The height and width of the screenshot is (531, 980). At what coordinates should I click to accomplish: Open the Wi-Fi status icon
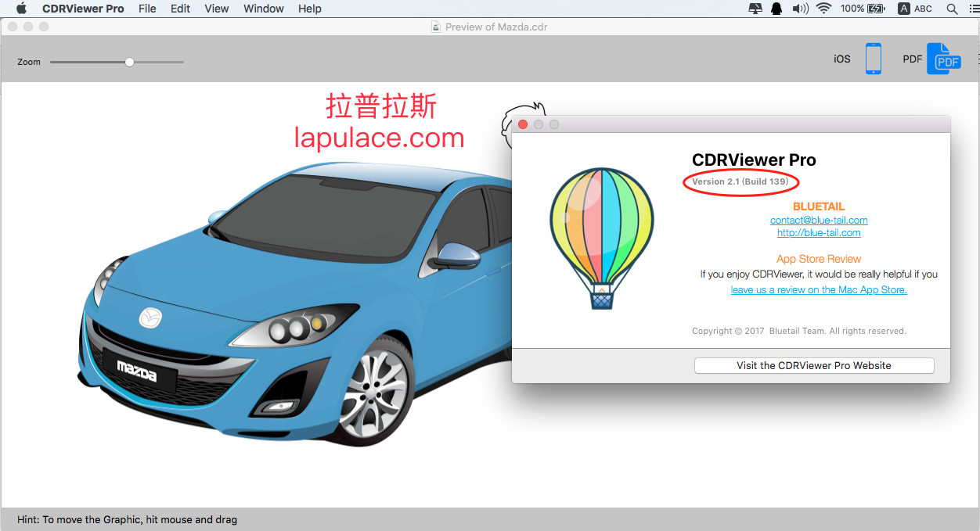pyautogui.click(x=823, y=9)
